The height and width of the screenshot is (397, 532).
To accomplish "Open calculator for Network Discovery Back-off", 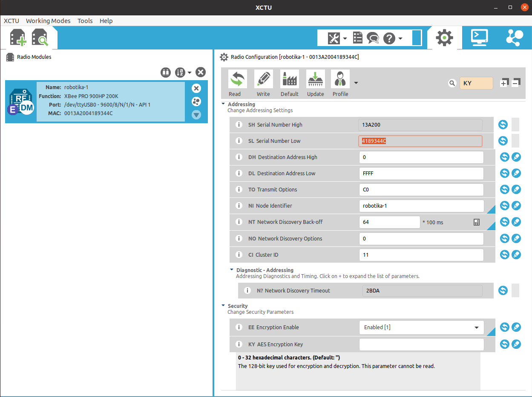I will (x=477, y=222).
